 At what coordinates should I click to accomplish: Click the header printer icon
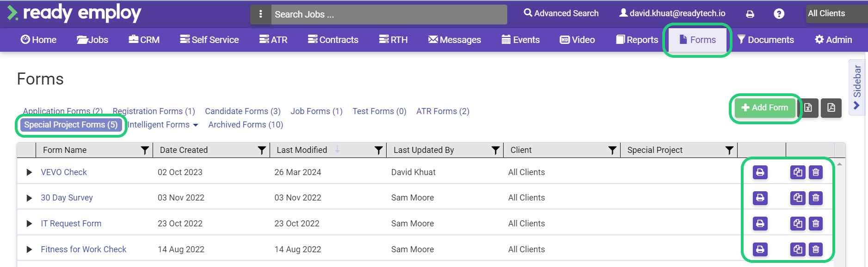pyautogui.click(x=750, y=14)
